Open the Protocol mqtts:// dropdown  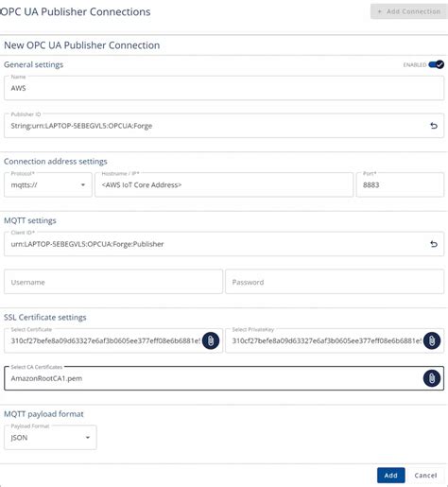click(48, 184)
